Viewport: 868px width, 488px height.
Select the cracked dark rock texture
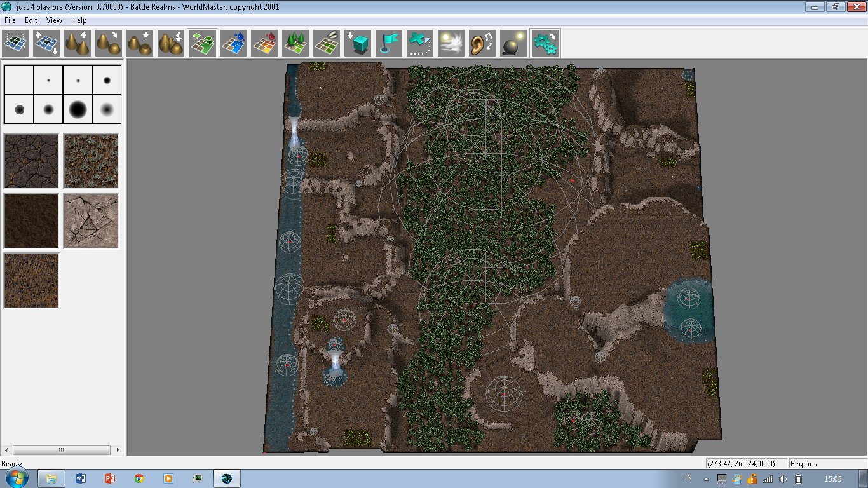32,161
